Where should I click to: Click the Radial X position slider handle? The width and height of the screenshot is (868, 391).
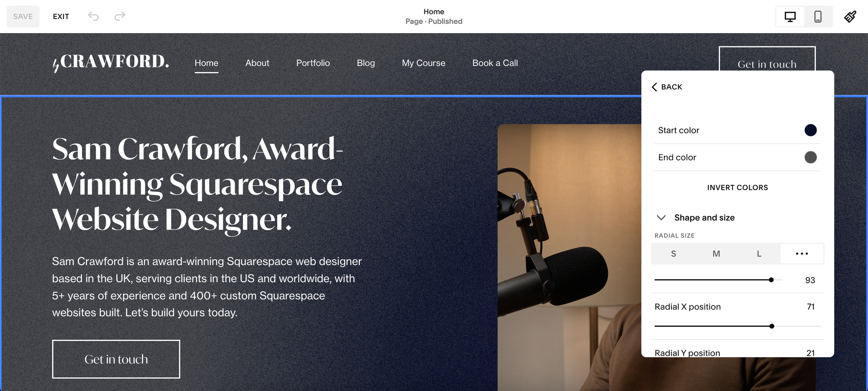pos(772,326)
